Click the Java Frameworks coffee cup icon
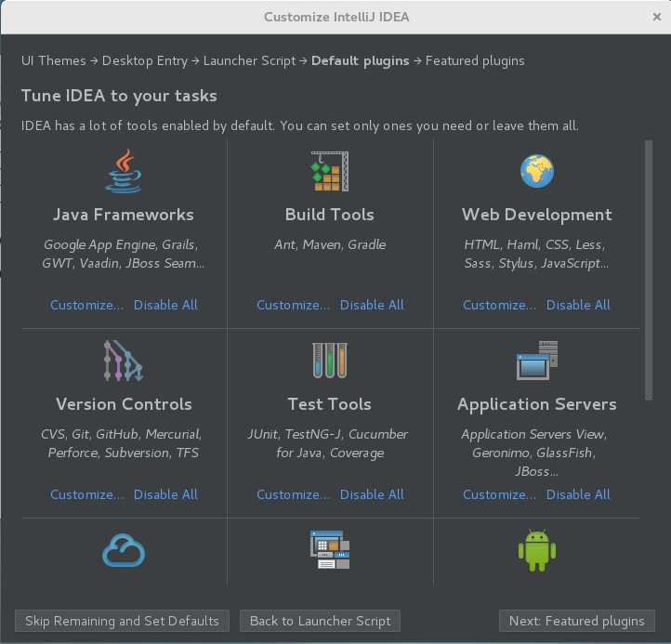 tap(124, 171)
